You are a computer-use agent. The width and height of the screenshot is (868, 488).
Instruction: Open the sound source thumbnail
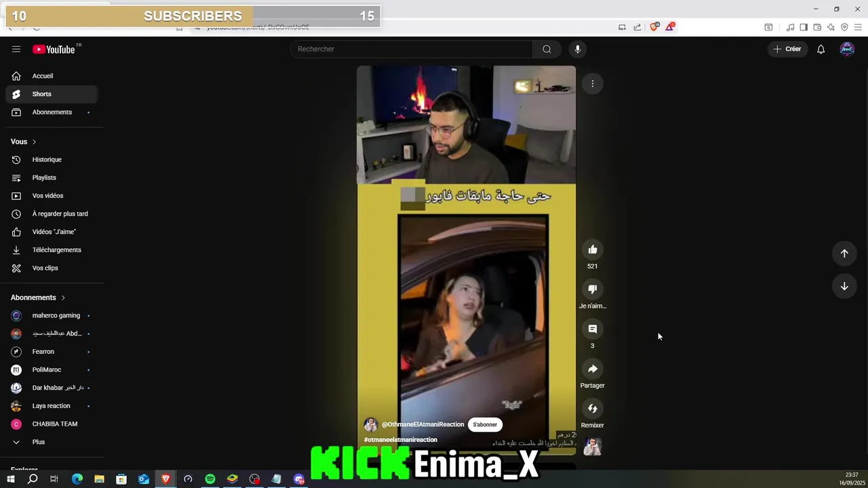click(x=593, y=447)
